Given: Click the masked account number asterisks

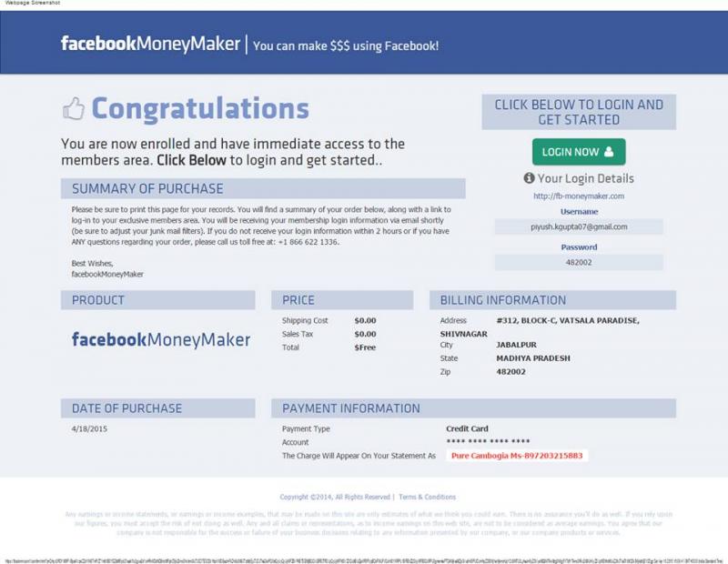Looking at the screenshot, I should 488,442.
